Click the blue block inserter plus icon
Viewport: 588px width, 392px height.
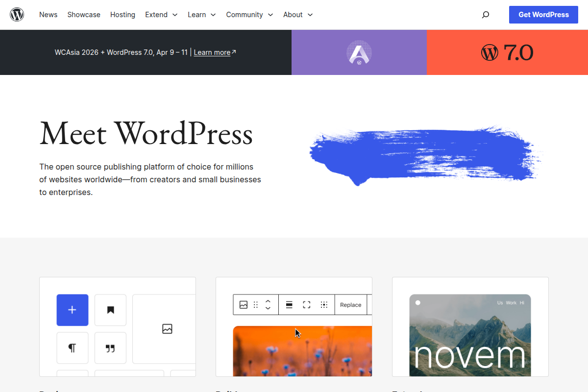pos(72,310)
